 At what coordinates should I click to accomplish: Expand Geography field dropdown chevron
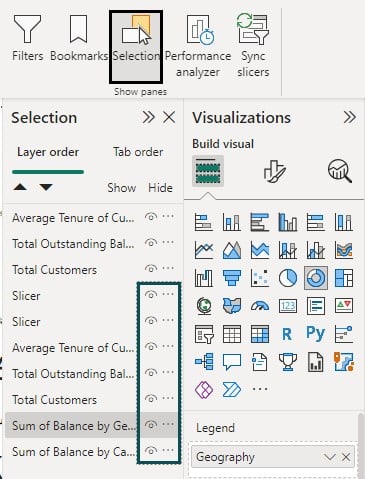click(x=329, y=457)
